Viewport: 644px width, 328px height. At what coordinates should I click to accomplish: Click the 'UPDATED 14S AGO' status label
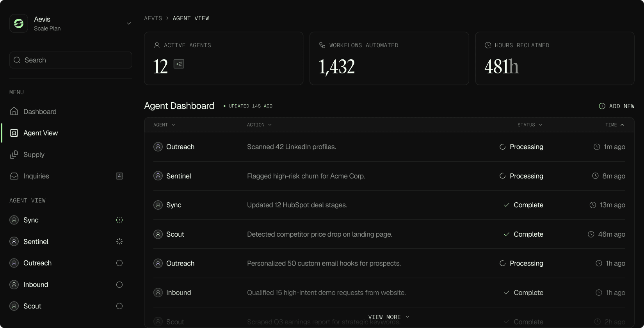pos(251,106)
